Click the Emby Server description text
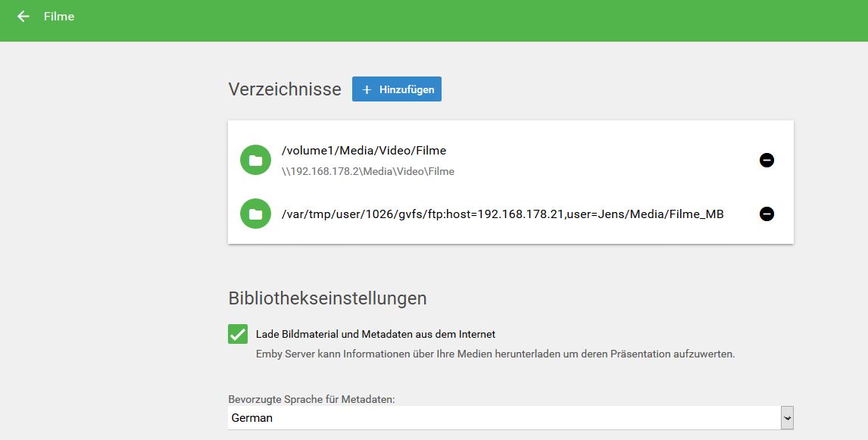868x440 pixels. (x=495, y=354)
